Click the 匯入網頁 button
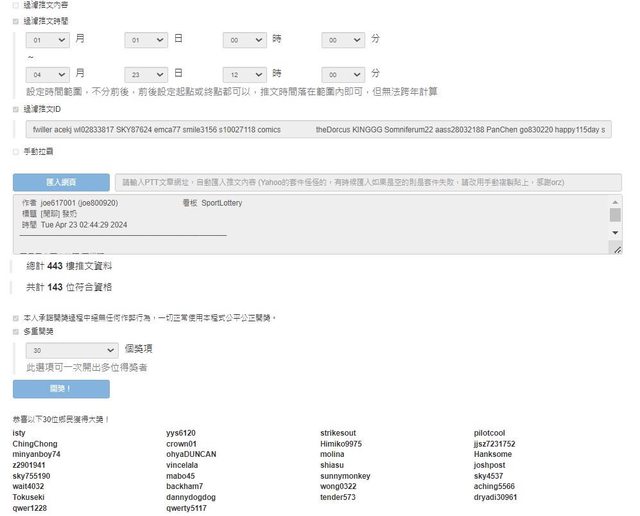This screenshot has width=640, height=516. [61, 182]
